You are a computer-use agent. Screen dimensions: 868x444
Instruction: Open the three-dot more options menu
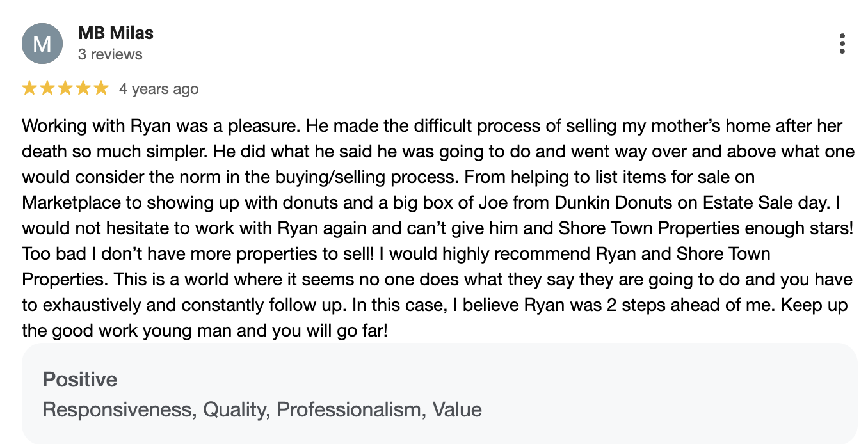(x=842, y=44)
